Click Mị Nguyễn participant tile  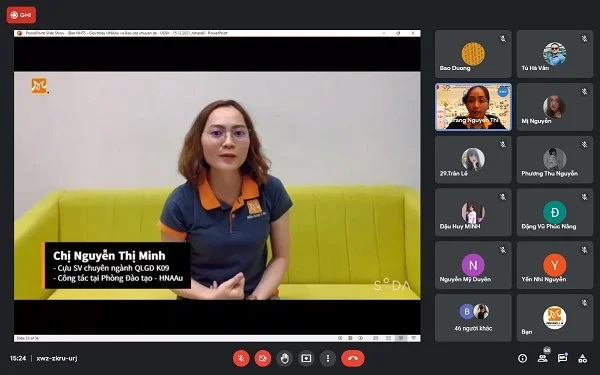(555, 107)
